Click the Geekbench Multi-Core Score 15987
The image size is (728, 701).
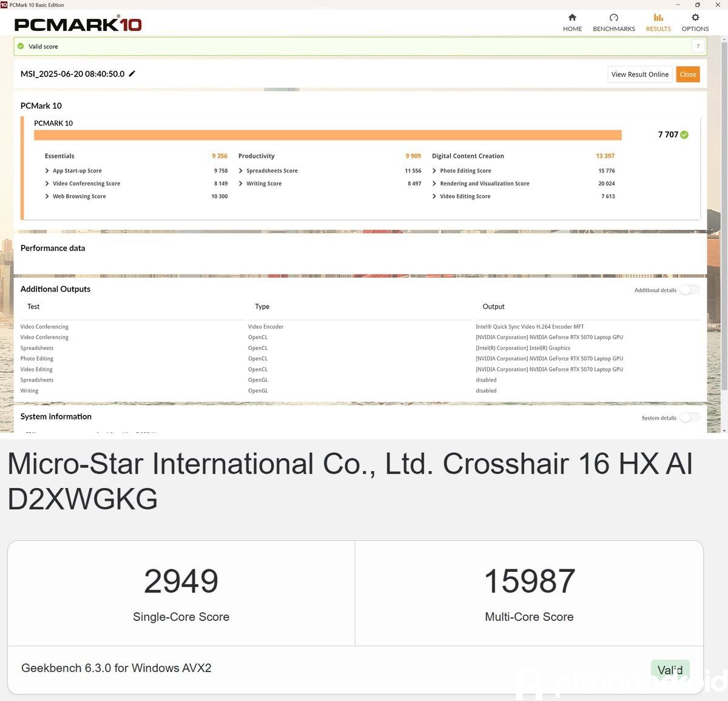pos(530,582)
